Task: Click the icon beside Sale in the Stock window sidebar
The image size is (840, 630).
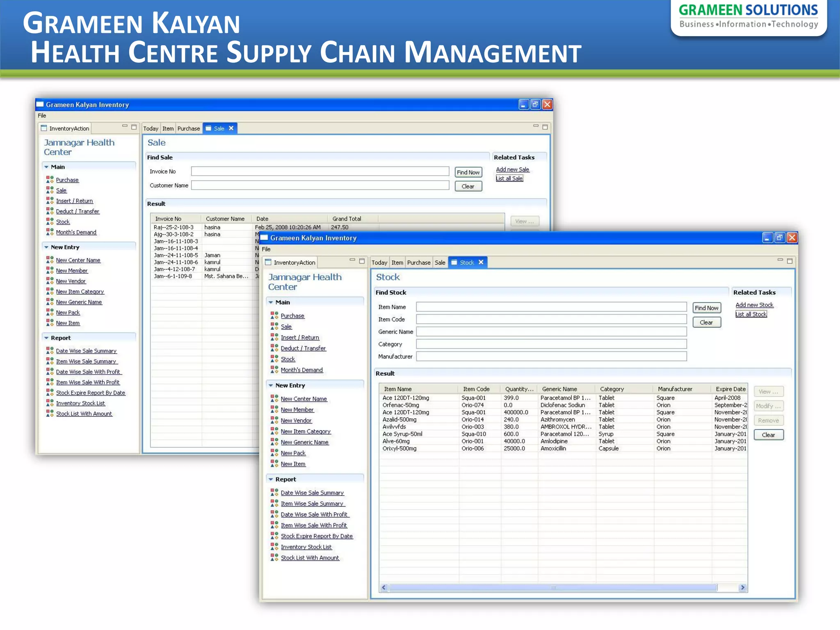Action: click(274, 326)
